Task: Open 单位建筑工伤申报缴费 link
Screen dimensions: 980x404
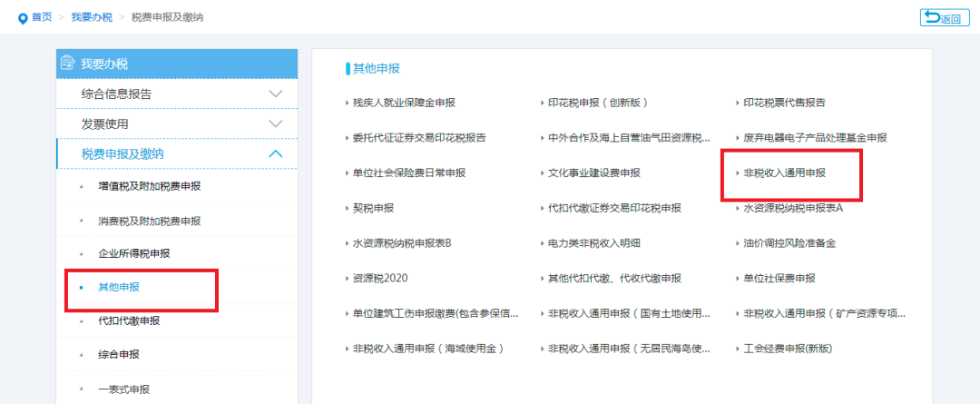Action: coord(435,313)
